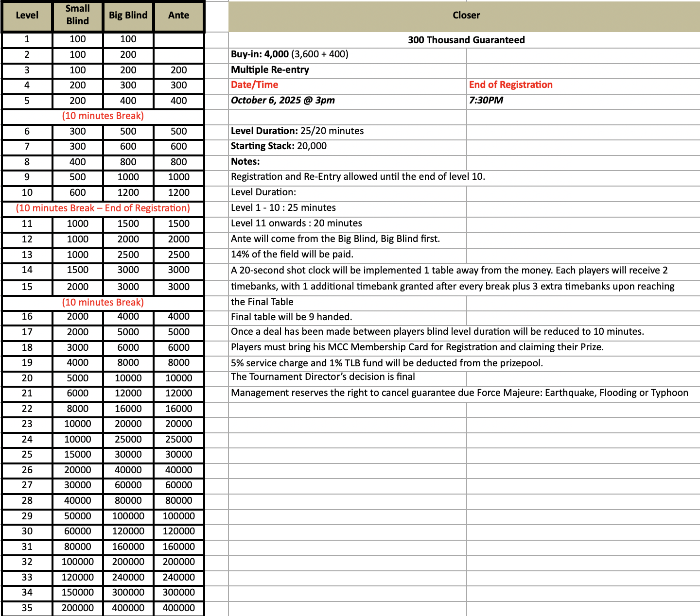The height and width of the screenshot is (616, 700).
Task: Select the '300 Thousand Guaranteed' cell
Action: [x=466, y=40]
